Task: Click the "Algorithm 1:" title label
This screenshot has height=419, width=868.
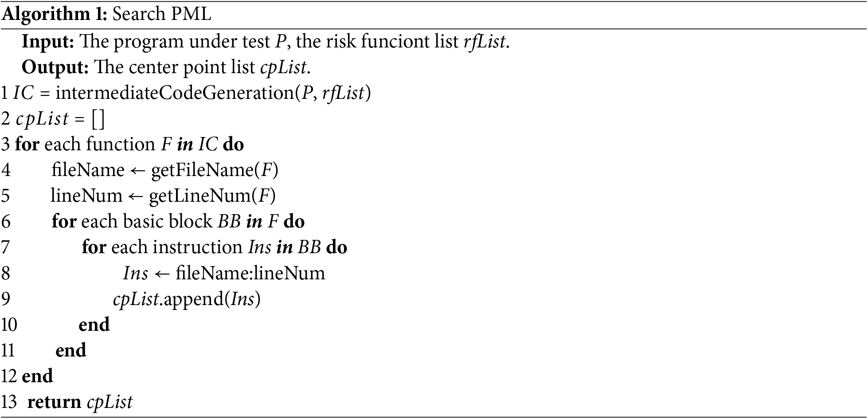Action: click(x=55, y=15)
